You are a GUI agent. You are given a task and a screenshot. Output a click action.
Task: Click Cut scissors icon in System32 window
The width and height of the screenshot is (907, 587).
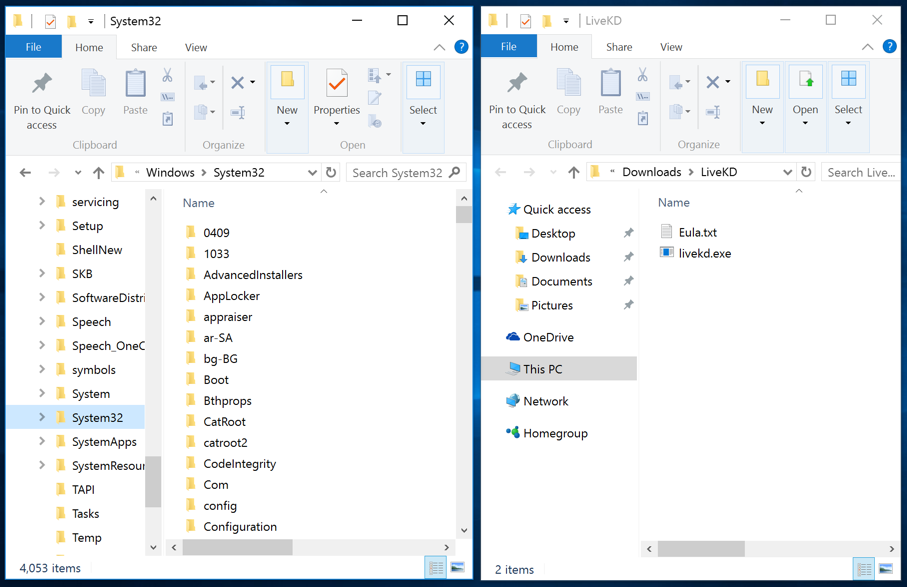click(167, 75)
